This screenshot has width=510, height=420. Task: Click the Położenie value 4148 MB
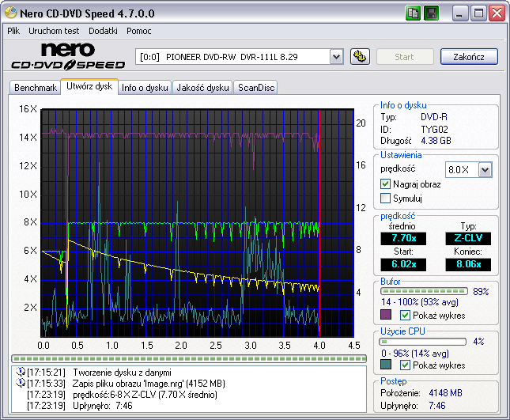445,393
